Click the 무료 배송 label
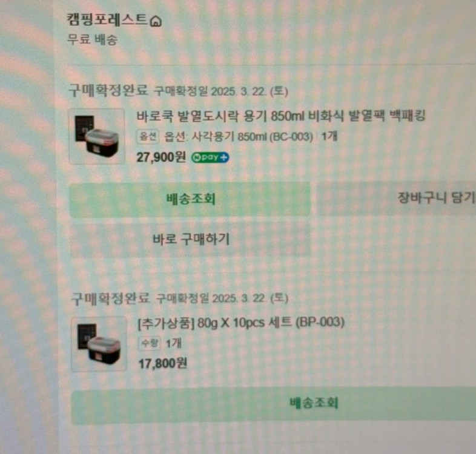Screen dimensions: 476x454 pos(92,39)
